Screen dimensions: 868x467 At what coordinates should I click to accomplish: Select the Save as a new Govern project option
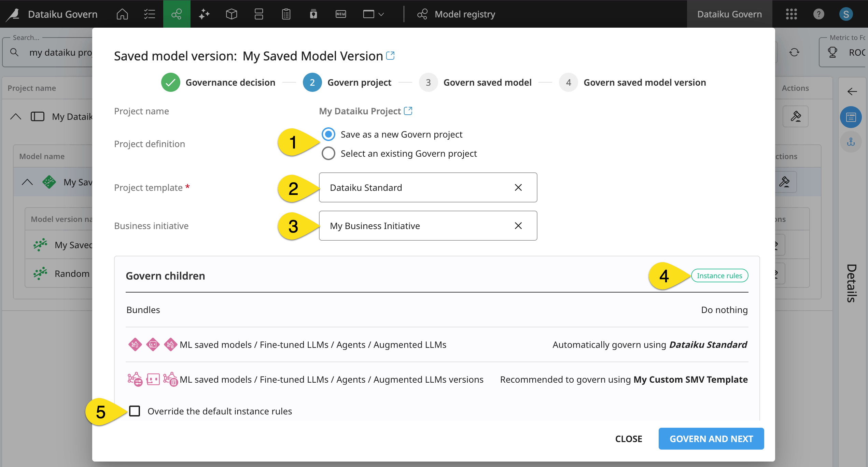pos(328,134)
